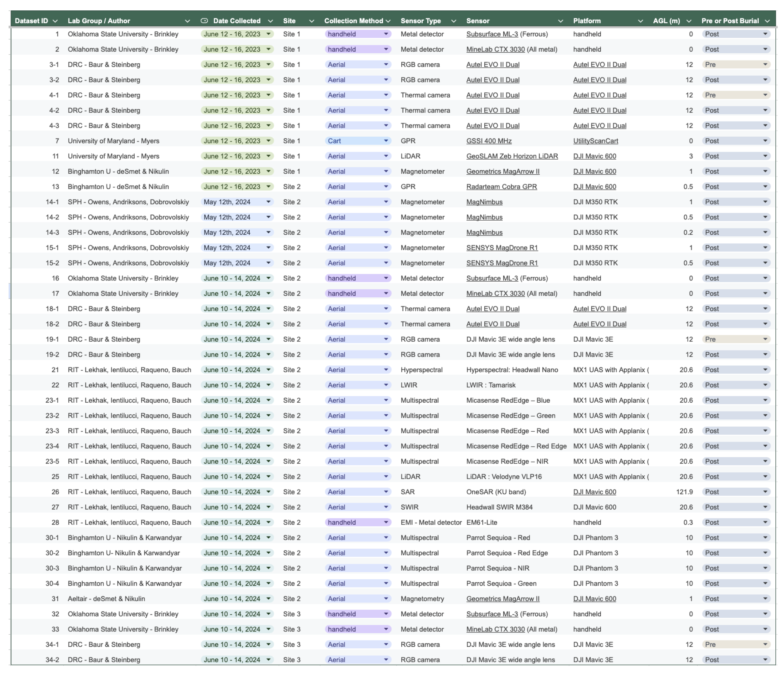Open the Site column filter arrow
The image size is (784, 674).
(311, 21)
